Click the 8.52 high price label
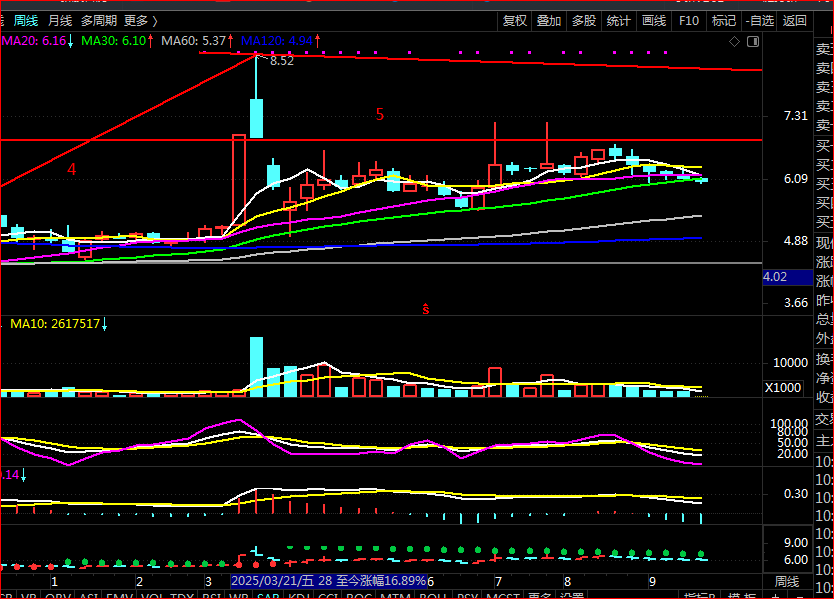This screenshot has width=834, height=599. 281,61
